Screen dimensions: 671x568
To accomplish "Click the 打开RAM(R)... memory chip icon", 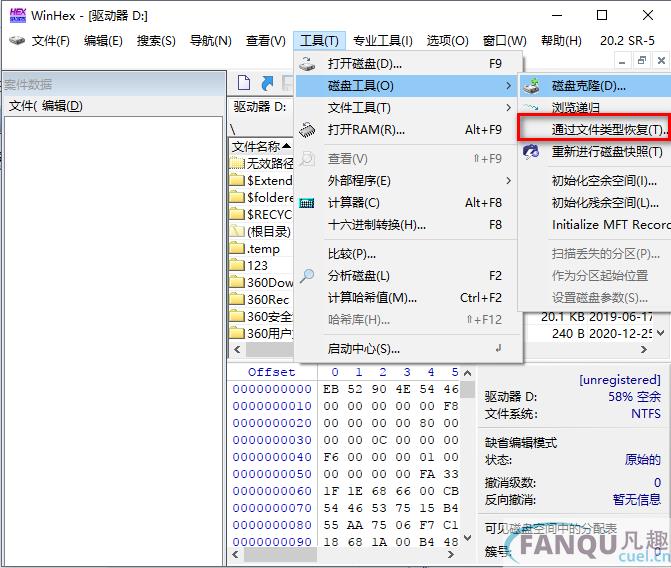I will (307, 130).
